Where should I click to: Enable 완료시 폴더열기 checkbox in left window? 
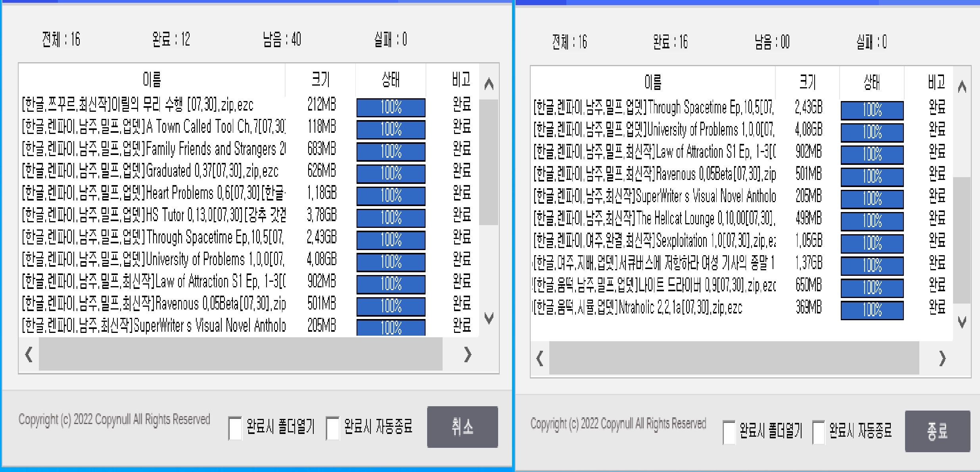(235, 428)
